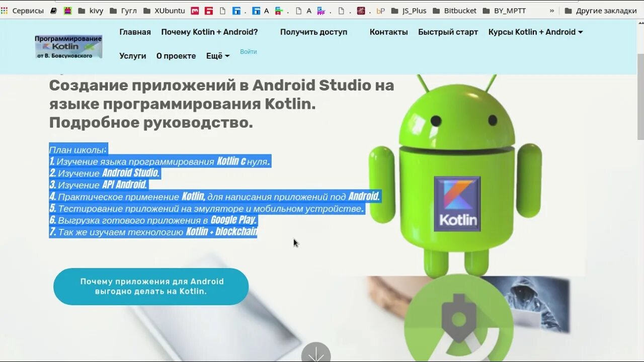Open the Получить доступ page

click(313, 32)
